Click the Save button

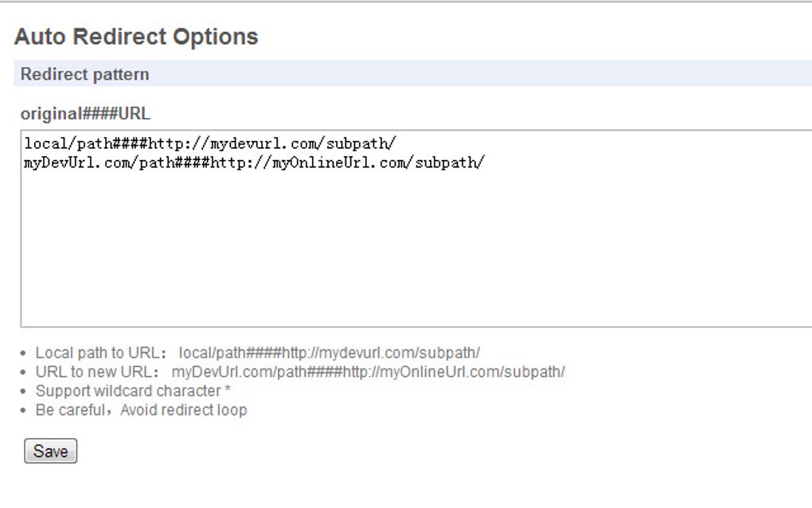point(50,451)
